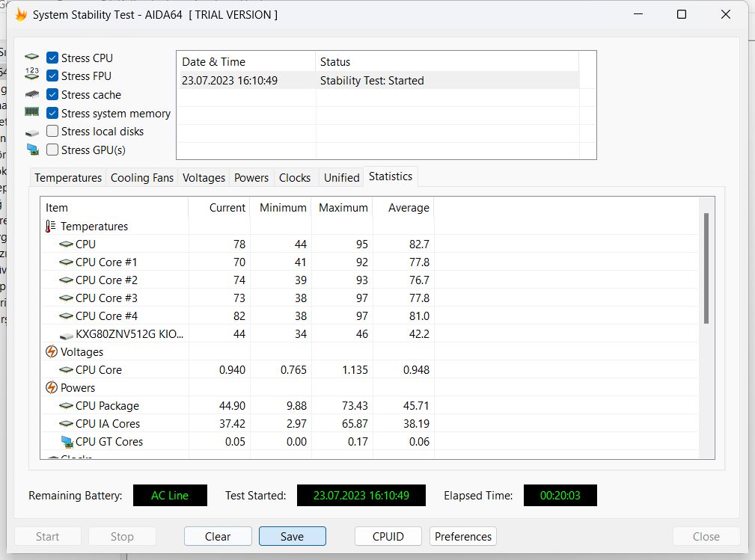Click the chip icon of CPU IA Cores row
This screenshot has width=755, height=560.
pos(66,424)
